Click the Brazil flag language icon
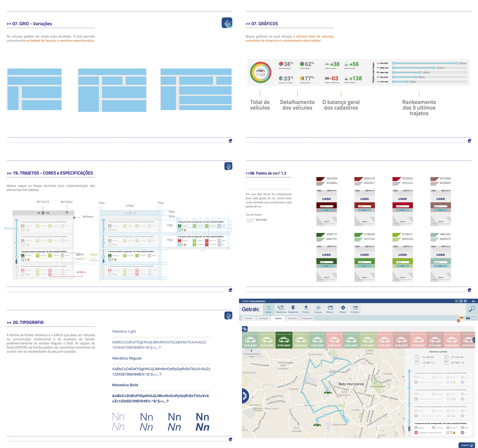Viewport: 478px width, 448px height. [457, 301]
